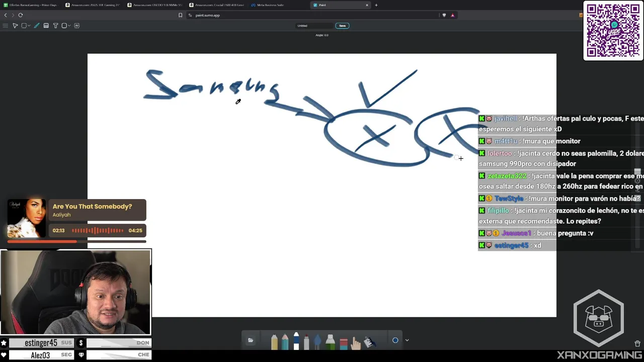Choose the finger smudge tool
Image resolution: width=644 pixels, height=362 pixels.
(356, 343)
